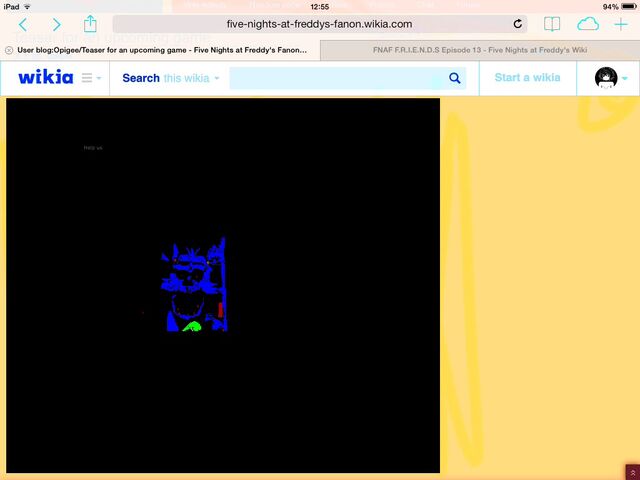Click the 'help us' text in teaser
The height and width of the screenshot is (480, 640).
[x=93, y=148]
